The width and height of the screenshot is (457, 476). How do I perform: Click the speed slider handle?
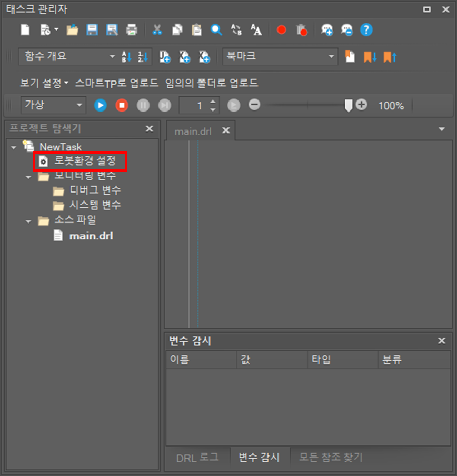[x=348, y=106]
